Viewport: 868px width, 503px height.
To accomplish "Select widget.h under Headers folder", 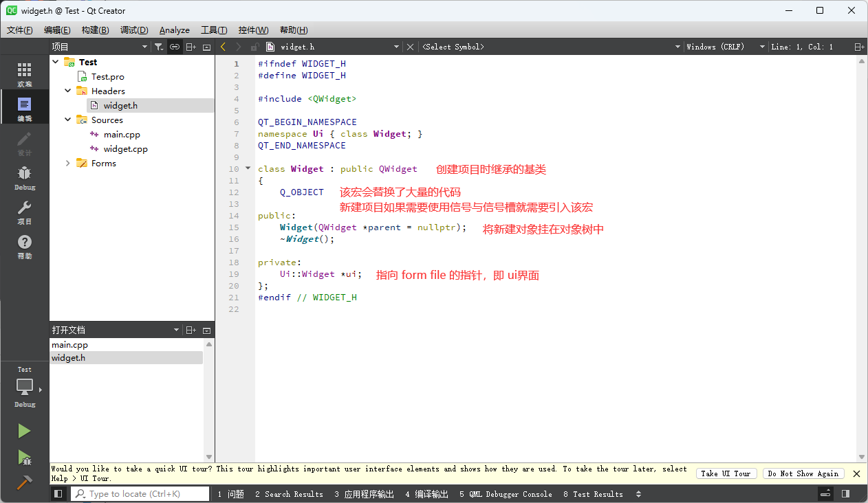I will tap(120, 105).
